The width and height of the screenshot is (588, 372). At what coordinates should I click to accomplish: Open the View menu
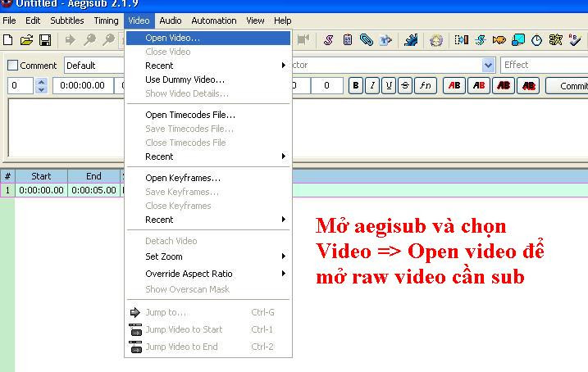coord(255,20)
